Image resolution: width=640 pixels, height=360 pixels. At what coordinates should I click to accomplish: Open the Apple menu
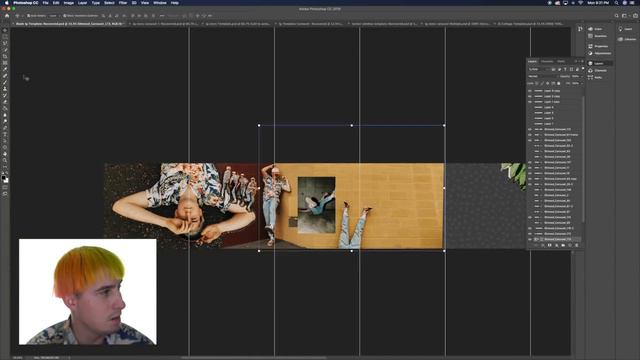(7, 2)
